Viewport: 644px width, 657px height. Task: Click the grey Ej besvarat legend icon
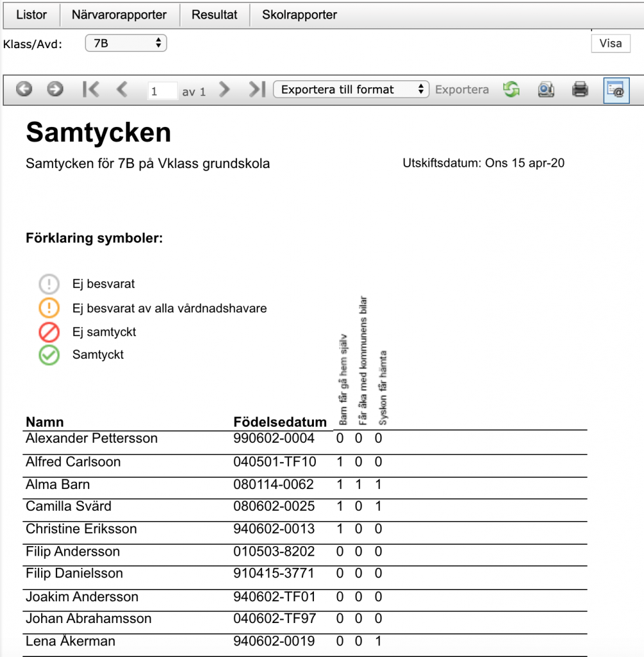[49, 284]
